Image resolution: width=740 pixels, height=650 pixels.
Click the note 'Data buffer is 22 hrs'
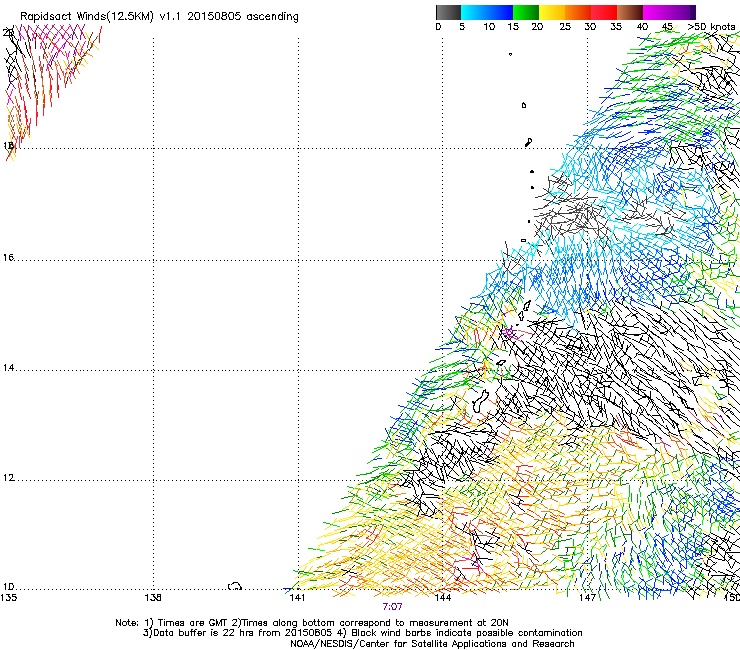(200, 633)
